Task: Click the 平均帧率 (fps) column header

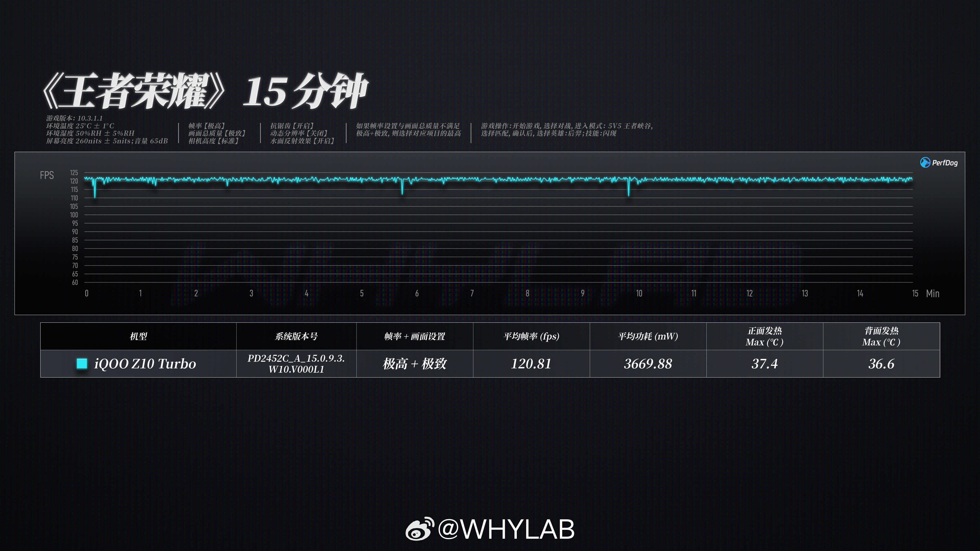Action: pyautogui.click(x=531, y=336)
